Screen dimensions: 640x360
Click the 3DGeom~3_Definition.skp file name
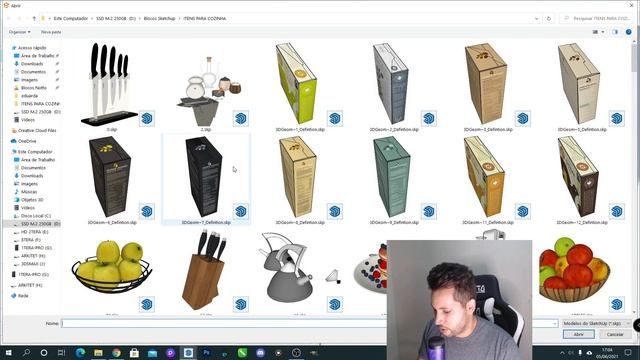[488, 129]
